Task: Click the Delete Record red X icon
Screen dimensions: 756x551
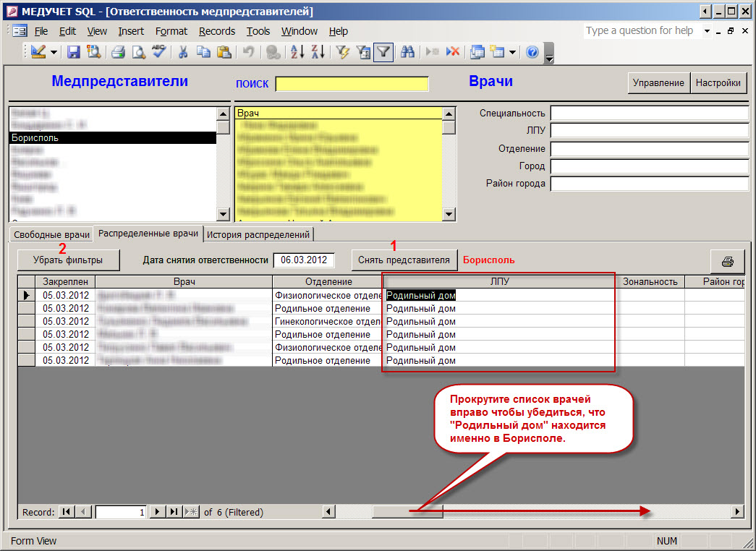Action: (x=453, y=51)
